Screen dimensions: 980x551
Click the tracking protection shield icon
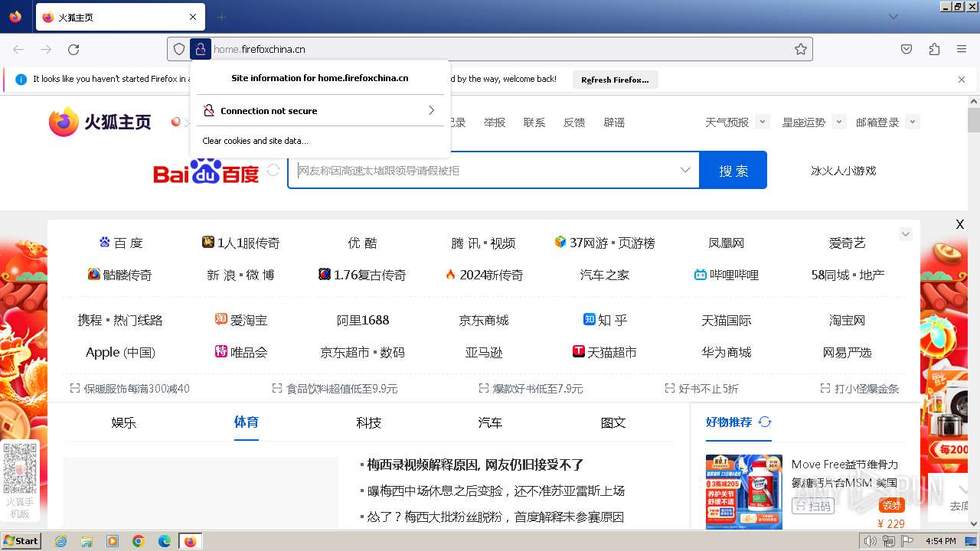(x=179, y=49)
